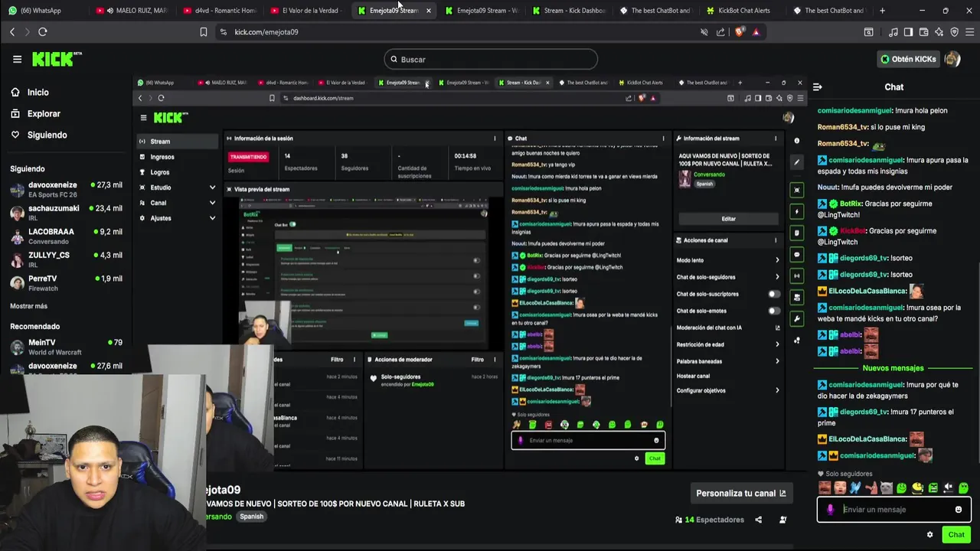Open the Kick hamburger sidebar menu

click(17, 59)
